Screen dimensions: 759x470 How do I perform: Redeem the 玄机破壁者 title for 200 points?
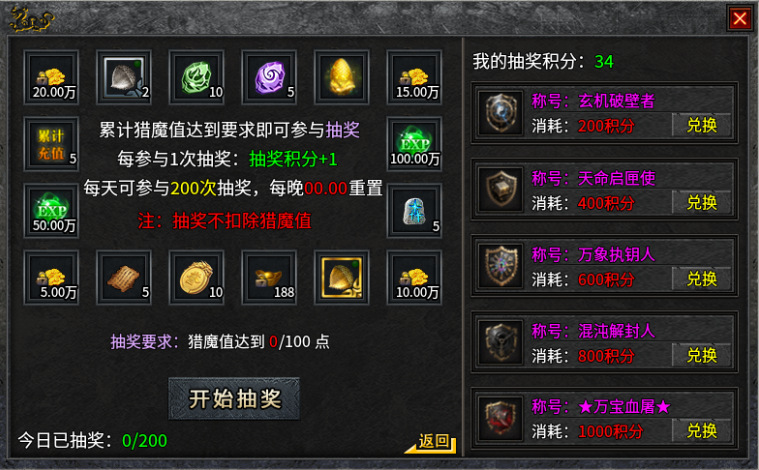coord(702,125)
